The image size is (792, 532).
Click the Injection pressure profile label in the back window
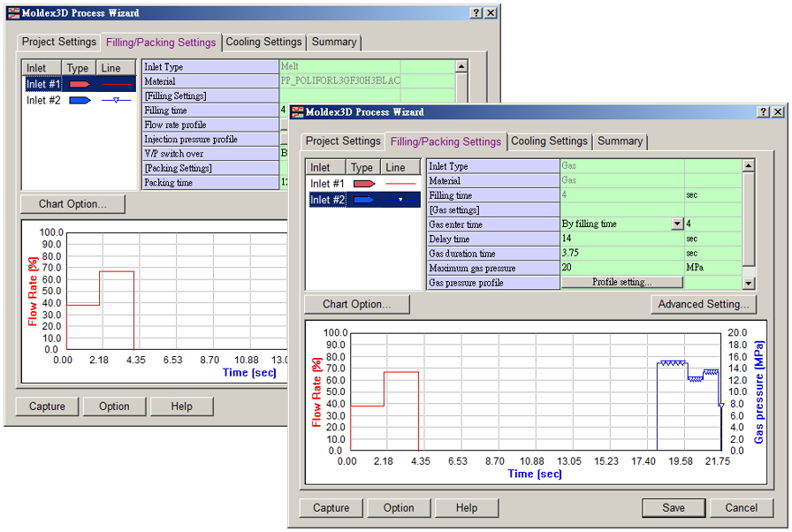tap(191, 140)
